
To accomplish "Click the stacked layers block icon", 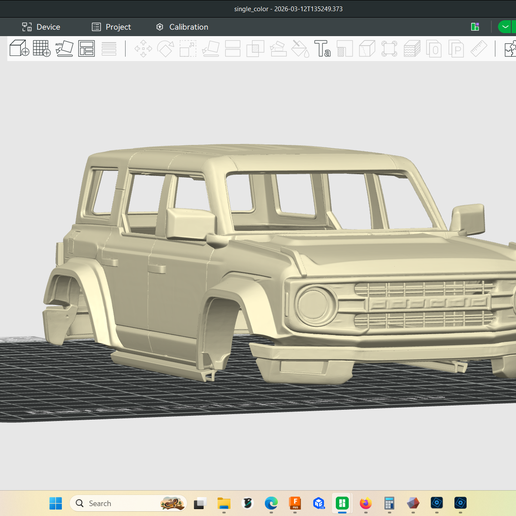I will [x=412, y=49].
